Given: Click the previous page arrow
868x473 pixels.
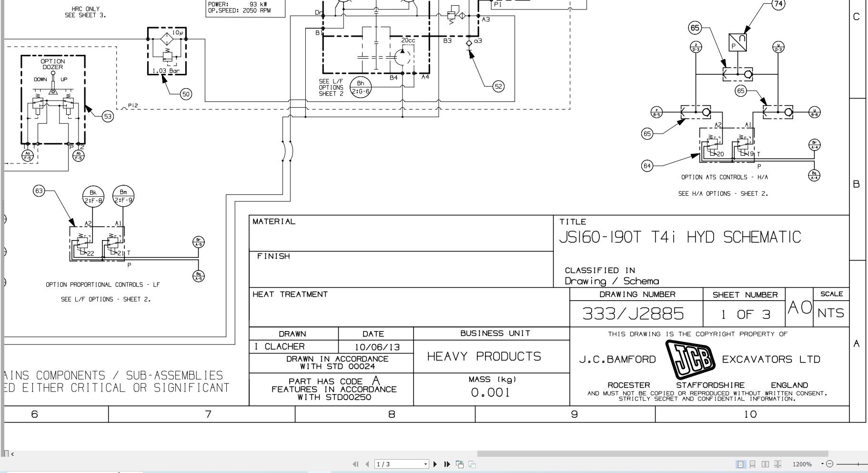Looking at the screenshot, I should pyautogui.click(x=367, y=463).
